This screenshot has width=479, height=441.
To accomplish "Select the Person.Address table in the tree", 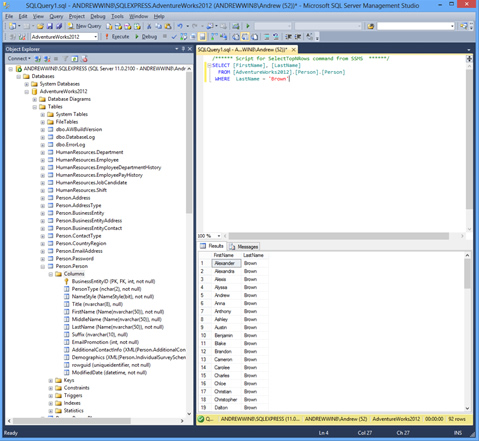I will coord(73,198).
